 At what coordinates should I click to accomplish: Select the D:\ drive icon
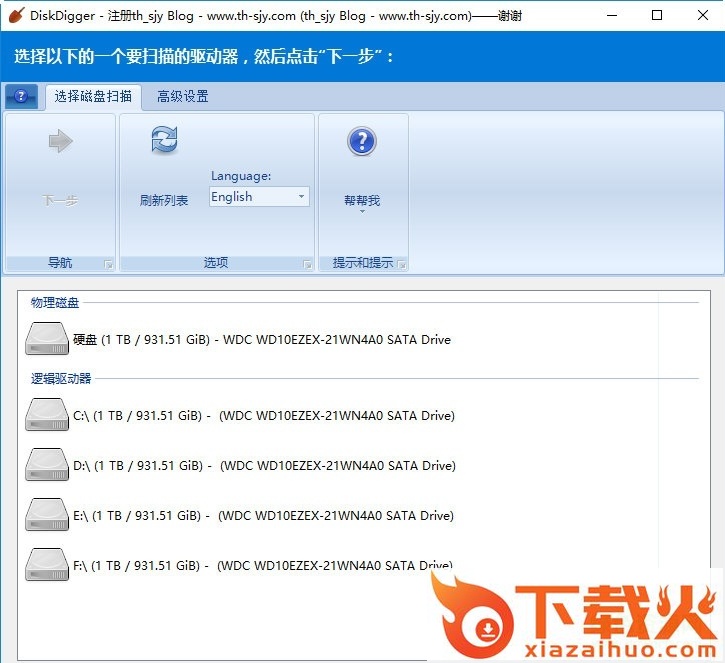point(47,465)
